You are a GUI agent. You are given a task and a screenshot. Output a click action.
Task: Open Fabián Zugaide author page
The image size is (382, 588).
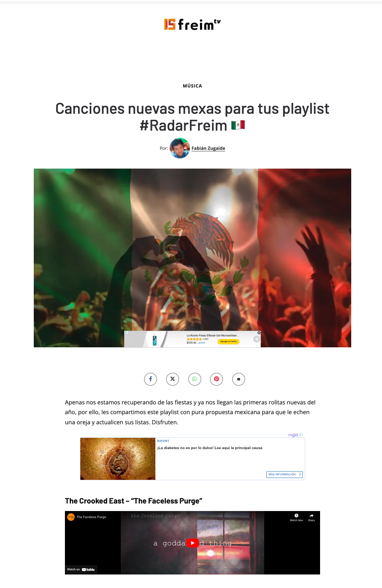click(208, 148)
